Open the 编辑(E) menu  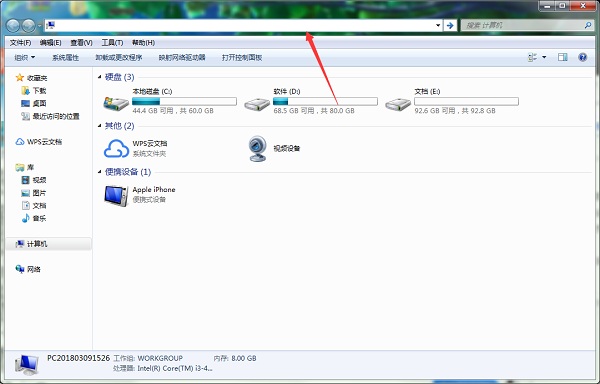tap(51, 42)
